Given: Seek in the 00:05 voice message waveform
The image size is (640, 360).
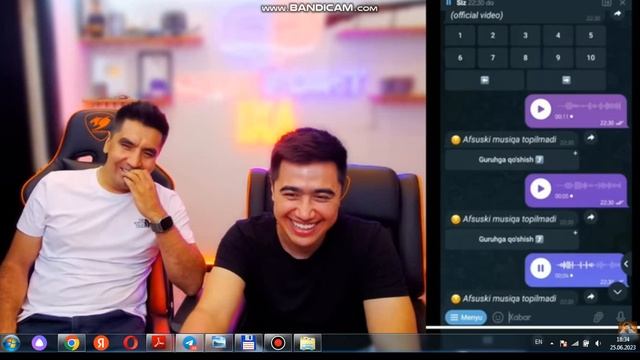Looking at the screenshot, I should (589, 186).
